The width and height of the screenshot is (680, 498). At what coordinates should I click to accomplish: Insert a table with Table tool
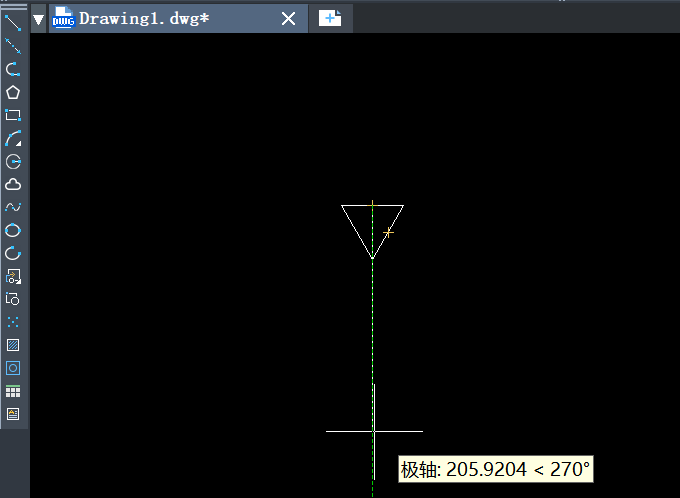(x=13, y=391)
